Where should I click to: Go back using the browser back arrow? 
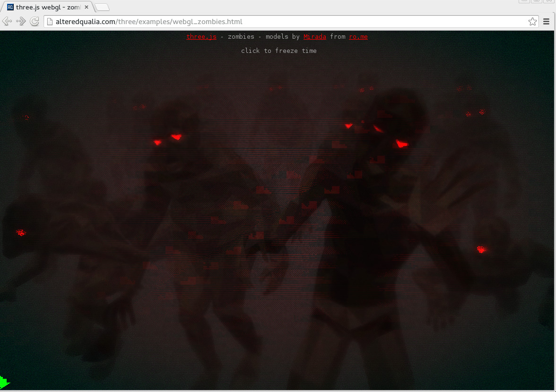7,21
